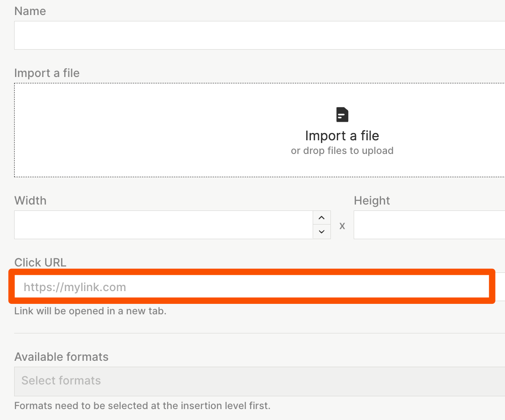505x420 pixels.
Task: Click the 'Click URL' field label
Action: tap(40, 263)
